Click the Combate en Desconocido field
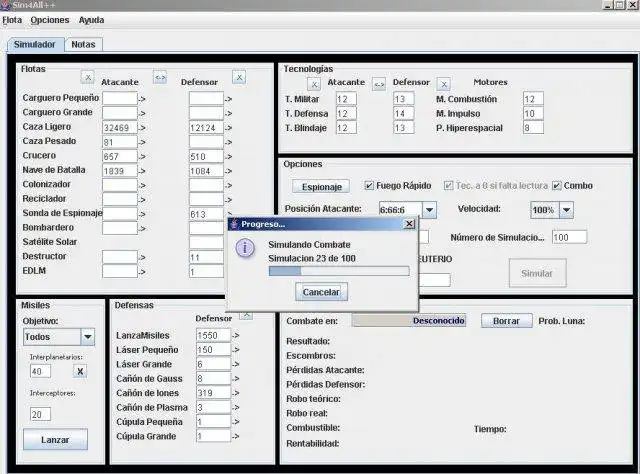Image resolution: width=640 pixels, height=474 pixels. tap(409, 320)
